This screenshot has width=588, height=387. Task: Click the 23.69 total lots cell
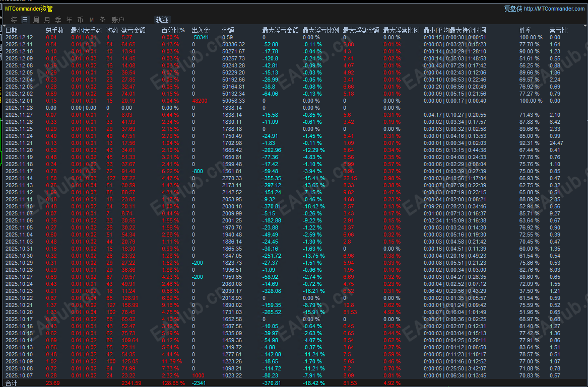tap(52, 383)
